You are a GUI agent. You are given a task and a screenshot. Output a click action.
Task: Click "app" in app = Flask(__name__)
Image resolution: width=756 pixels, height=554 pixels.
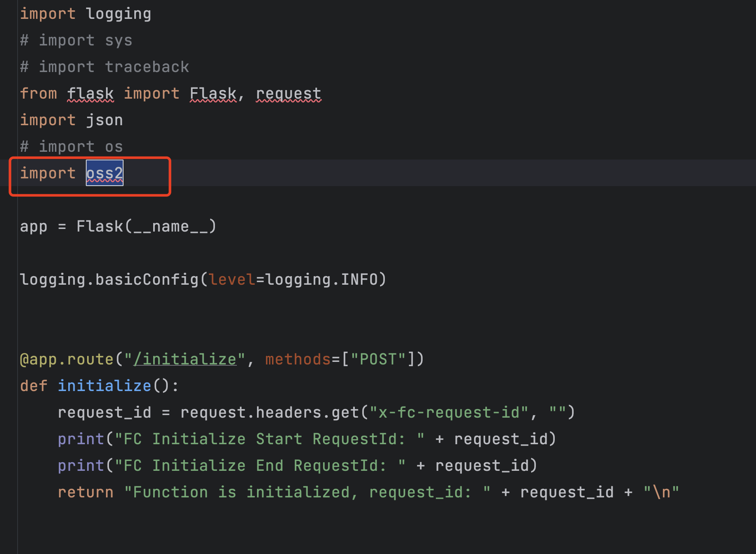tap(34, 226)
